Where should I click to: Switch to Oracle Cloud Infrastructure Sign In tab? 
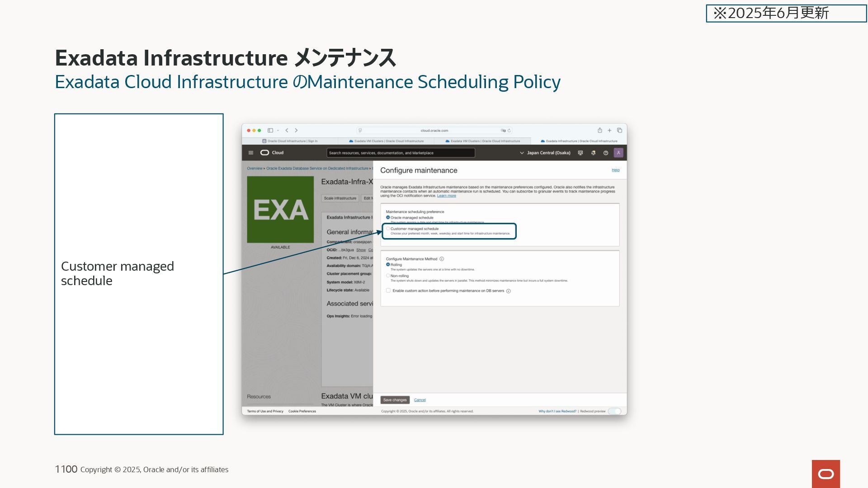(290, 141)
